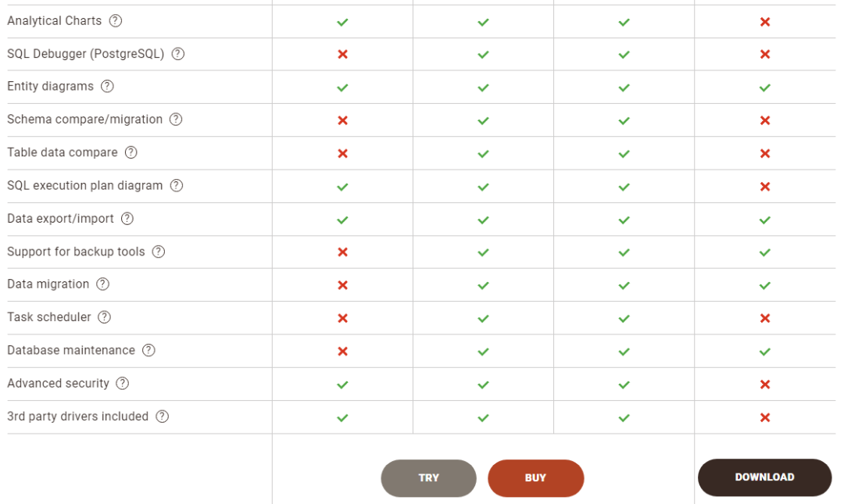Open Task scheduler help tooltip

(x=104, y=317)
